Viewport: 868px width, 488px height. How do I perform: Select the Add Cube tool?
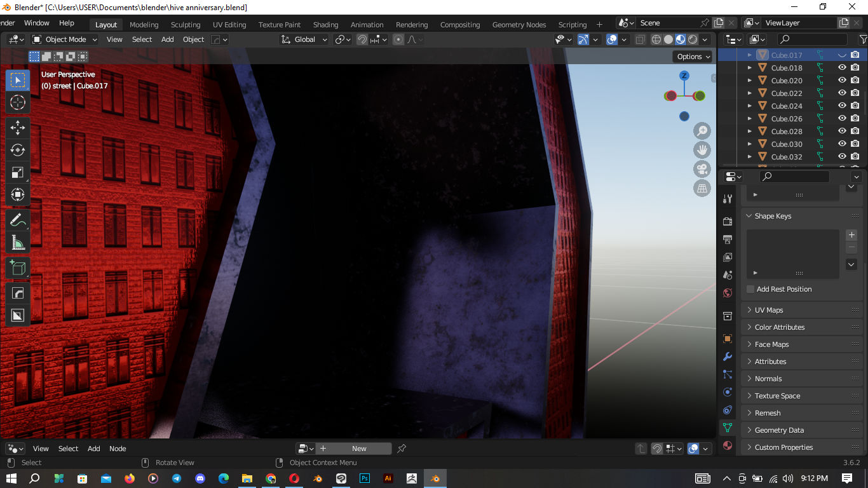point(18,268)
